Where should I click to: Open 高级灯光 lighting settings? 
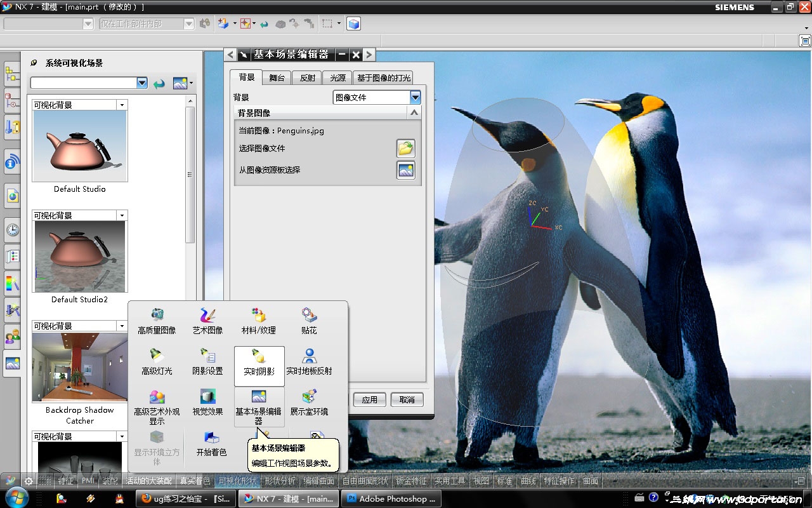157,361
